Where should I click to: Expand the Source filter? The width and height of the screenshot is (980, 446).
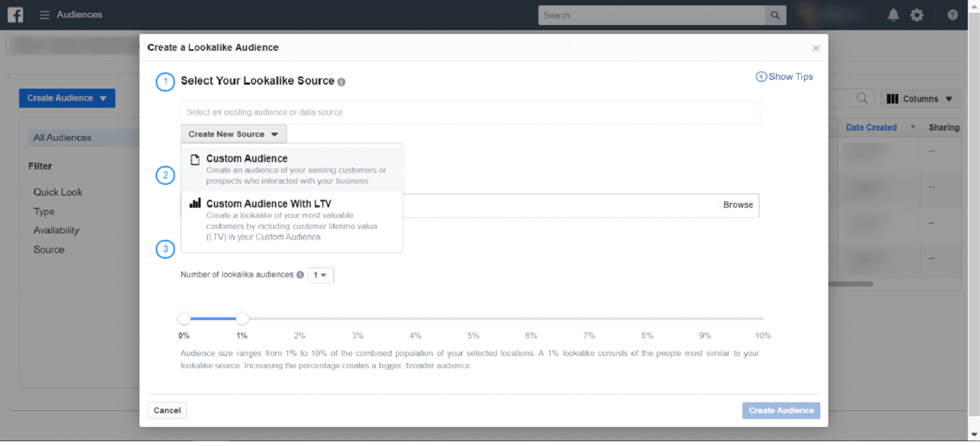49,250
